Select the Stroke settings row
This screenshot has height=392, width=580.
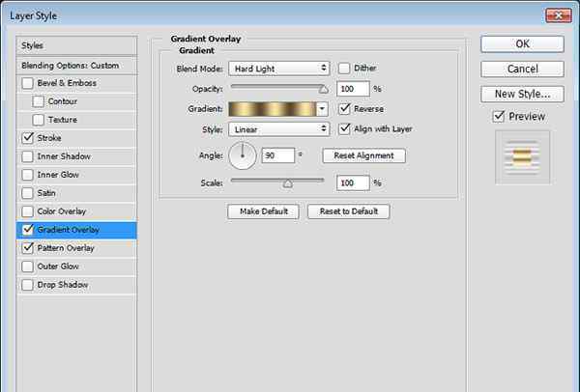coord(76,138)
